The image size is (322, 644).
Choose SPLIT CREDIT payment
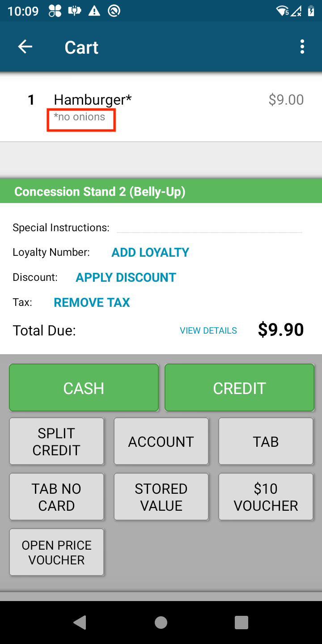click(56, 441)
